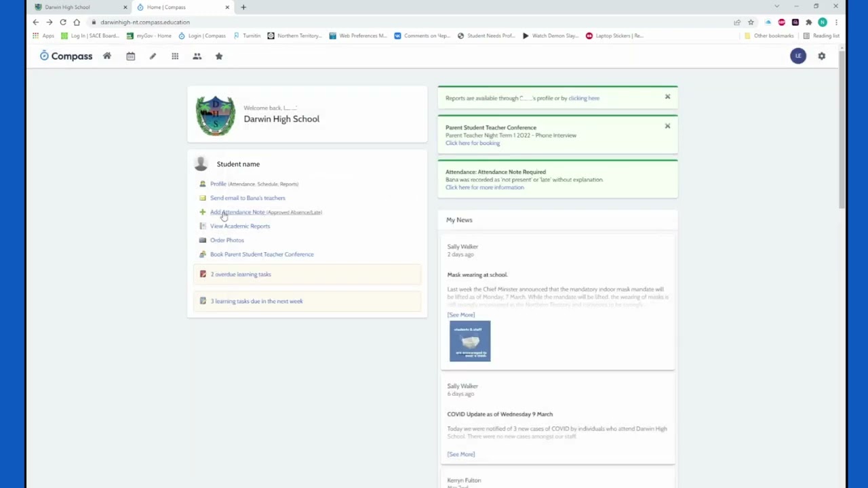Click here for more attendance information
Viewport: 868px width, 488px height.
click(x=485, y=187)
